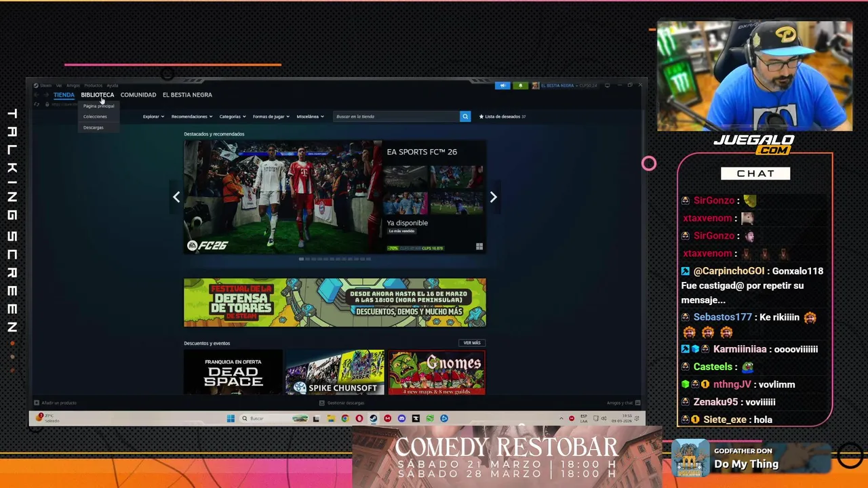This screenshot has width=868, height=488.
Task: Show the previous featured carousel game
Action: (x=176, y=197)
